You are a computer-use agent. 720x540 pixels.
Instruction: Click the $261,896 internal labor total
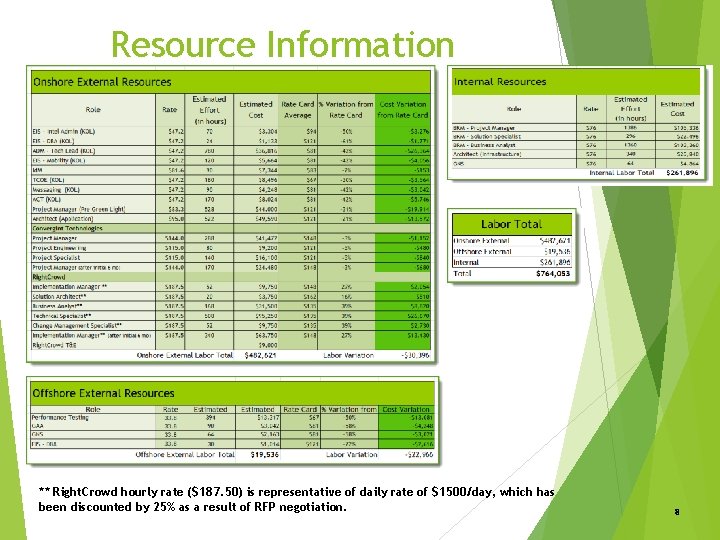coord(682,173)
